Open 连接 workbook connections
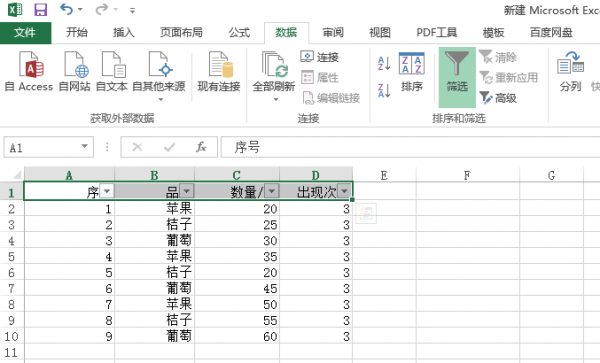600x363 pixels. click(320, 57)
